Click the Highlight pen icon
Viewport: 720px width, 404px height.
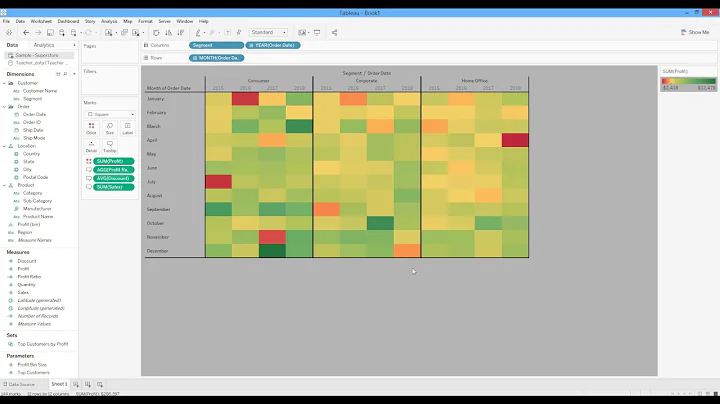click(198, 33)
